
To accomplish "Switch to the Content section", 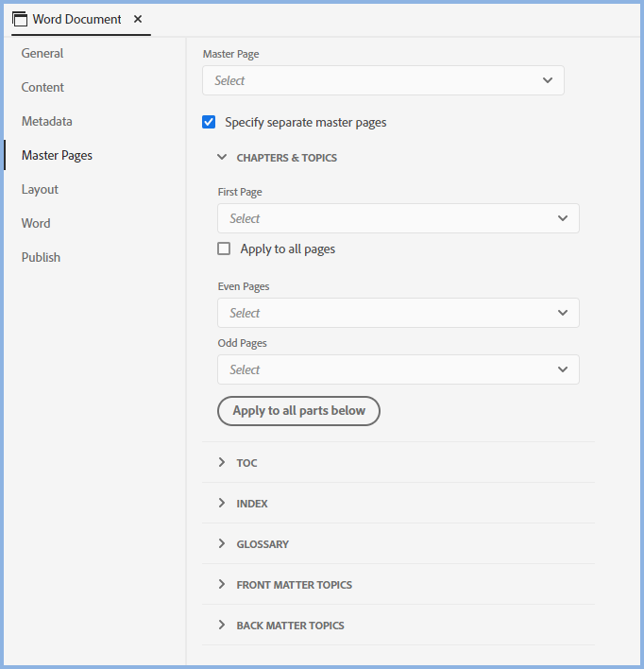I will coord(43,88).
